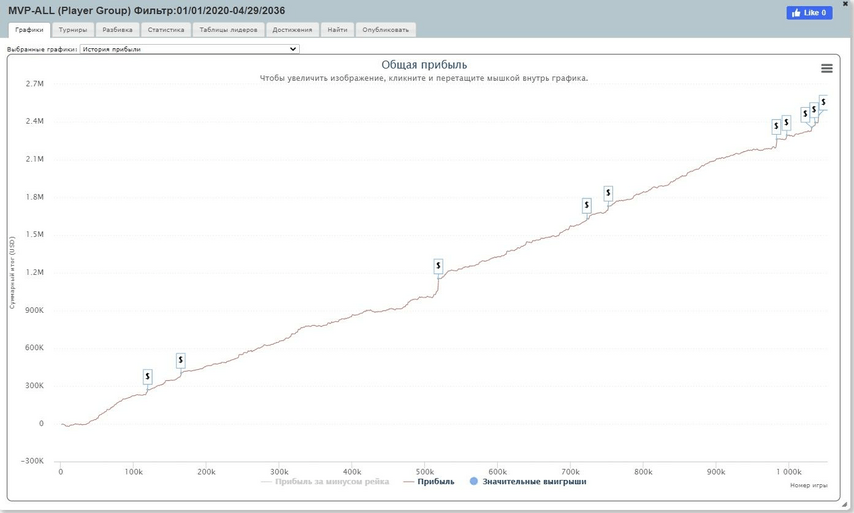
Task: Click the $ win marker near game 520k
Action: pyautogui.click(x=438, y=266)
